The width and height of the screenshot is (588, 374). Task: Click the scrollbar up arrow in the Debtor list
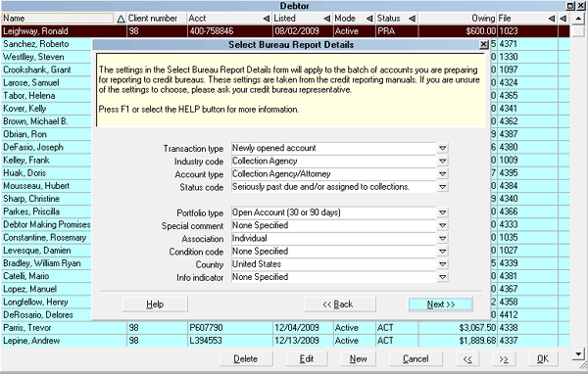coord(578,19)
